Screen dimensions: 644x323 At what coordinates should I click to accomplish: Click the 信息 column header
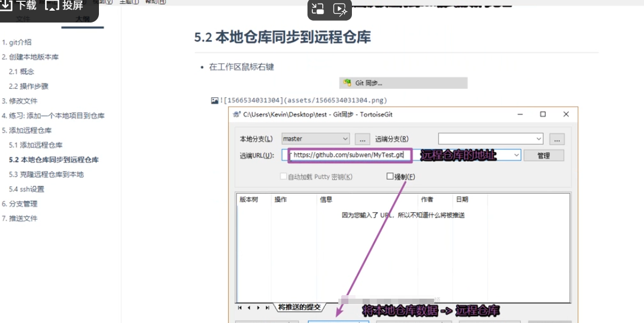click(326, 199)
